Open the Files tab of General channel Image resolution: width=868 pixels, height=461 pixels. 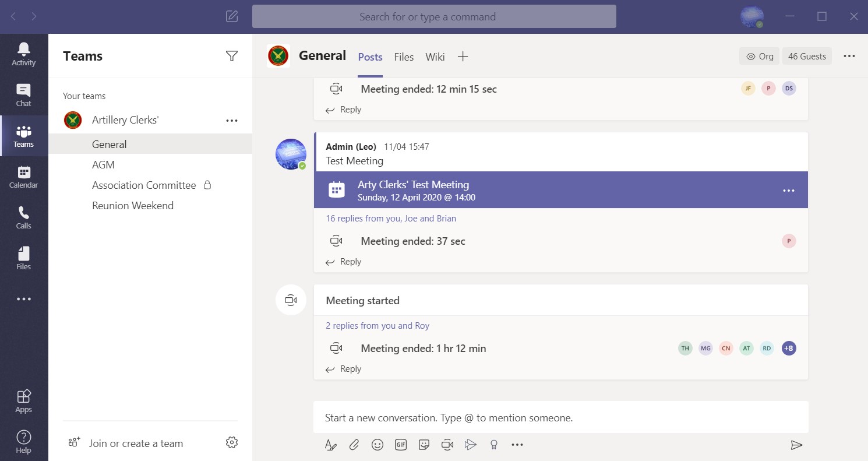(x=404, y=57)
